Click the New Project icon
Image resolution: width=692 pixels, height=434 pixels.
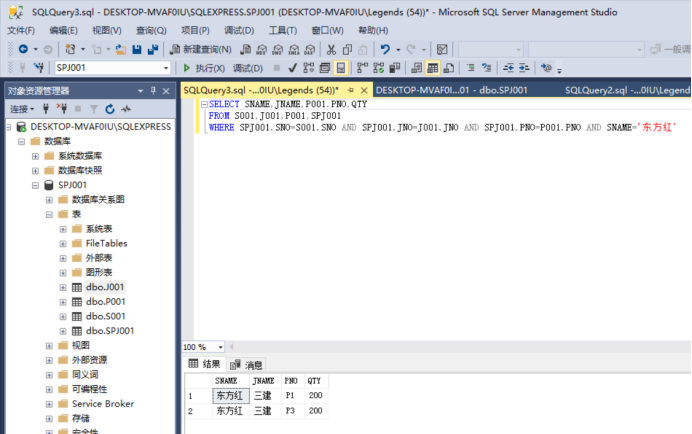tap(70, 49)
